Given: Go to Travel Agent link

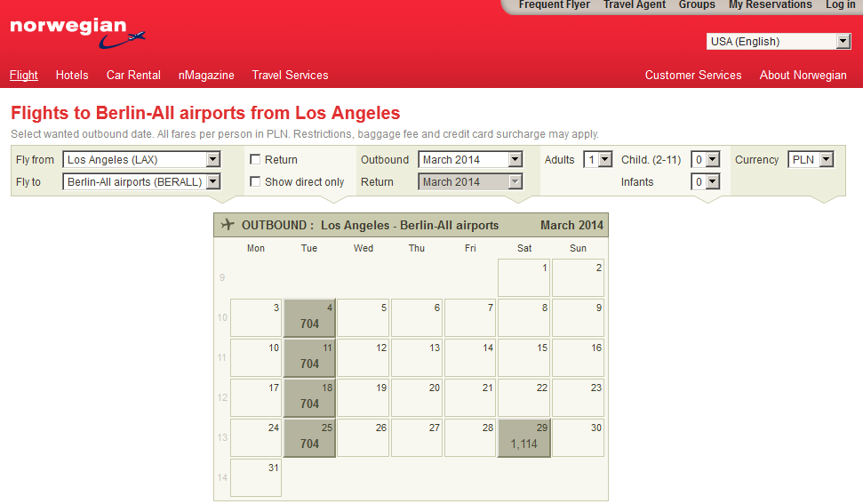Looking at the screenshot, I should (x=634, y=5).
